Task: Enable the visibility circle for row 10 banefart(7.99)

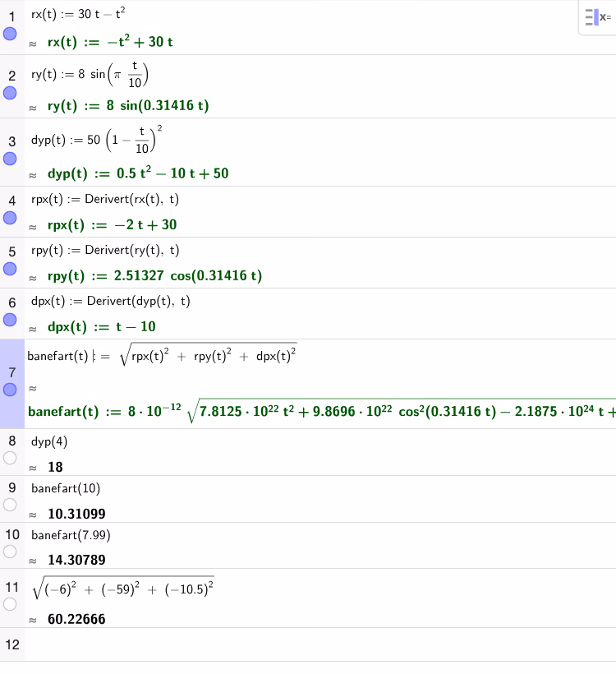Action: tap(10, 552)
